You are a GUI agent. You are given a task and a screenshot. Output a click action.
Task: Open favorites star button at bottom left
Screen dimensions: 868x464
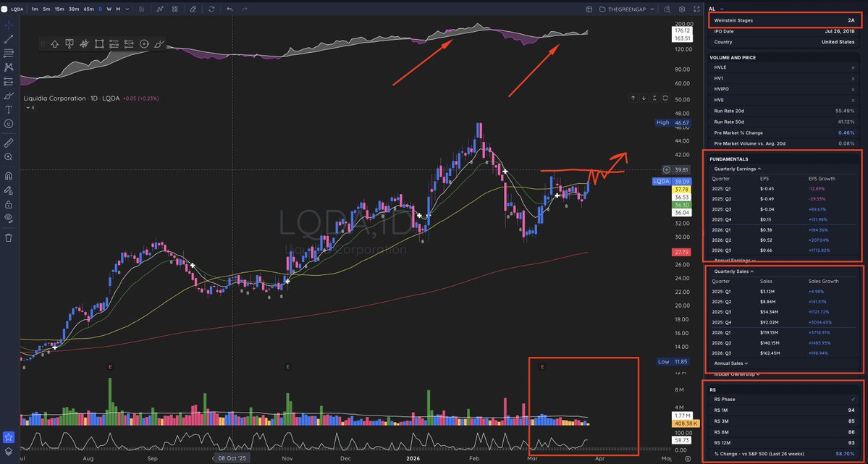coord(8,438)
